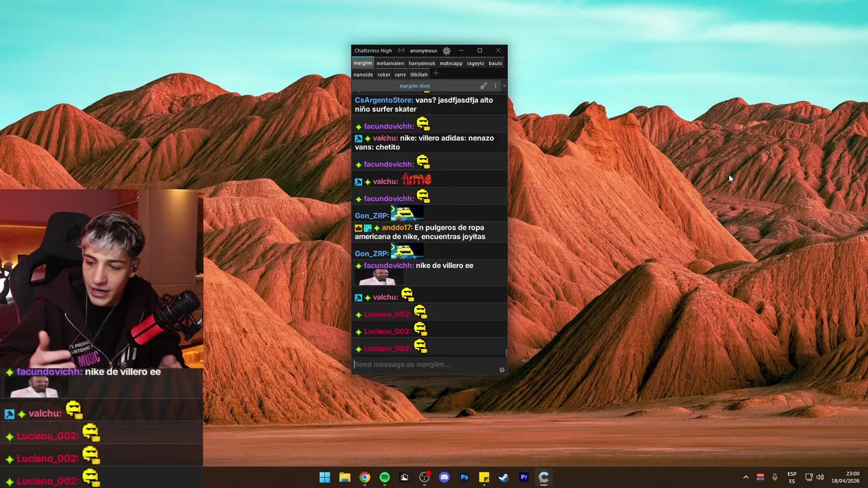868x488 pixels.
Task: Switch to the coker tab
Action: 384,75
